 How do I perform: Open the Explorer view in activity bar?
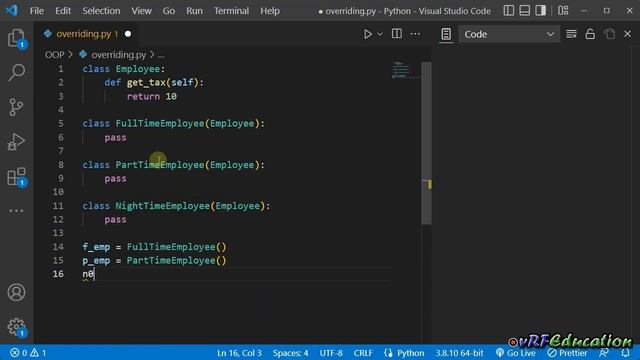(x=16, y=39)
